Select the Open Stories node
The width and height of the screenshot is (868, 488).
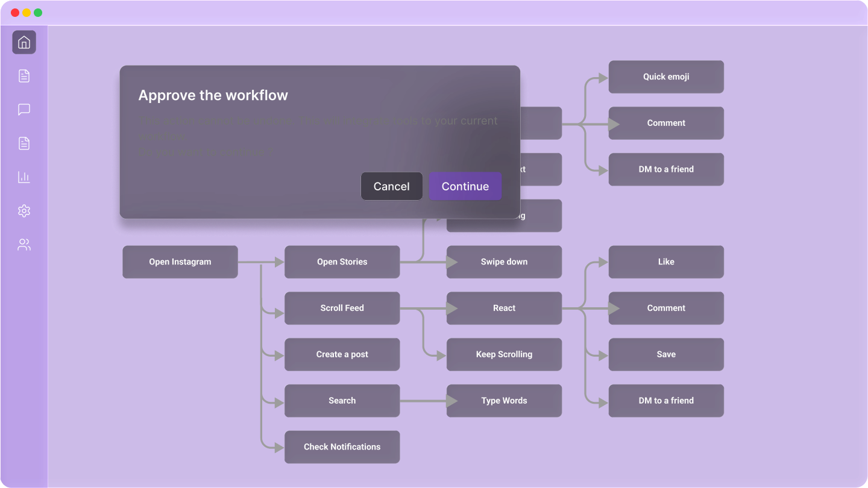pos(342,261)
